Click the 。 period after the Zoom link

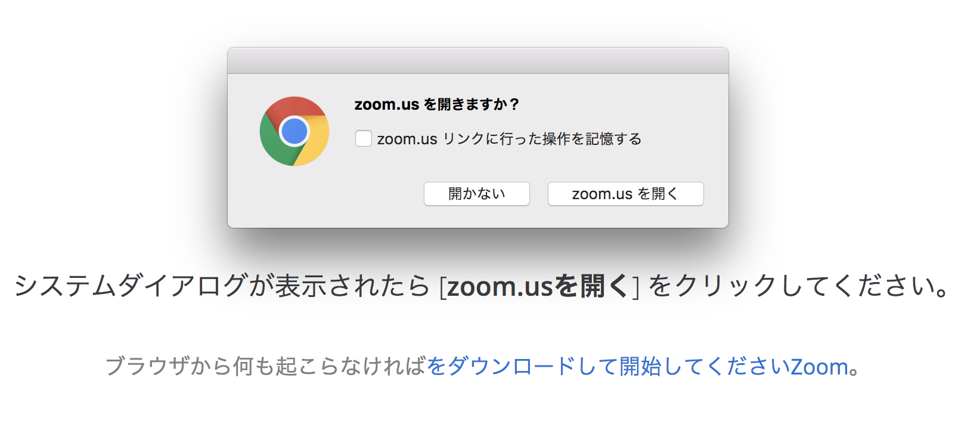click(x=854, y=368)
